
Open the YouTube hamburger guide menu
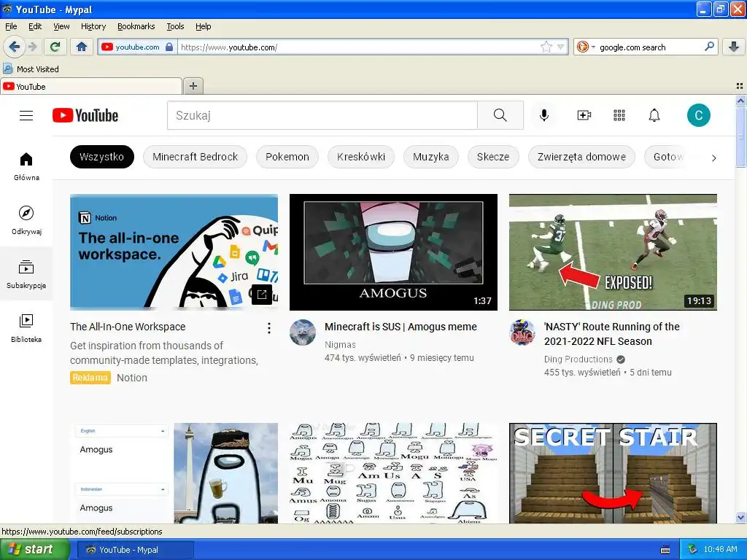click(26, 116)
